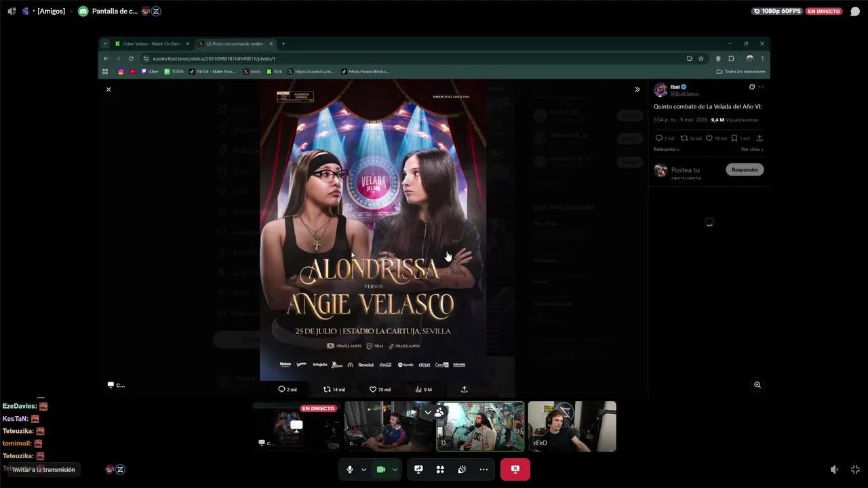Open camera options arrow beside camera button
This screenshot has width=868, height=488.
(x=395, y=470)
